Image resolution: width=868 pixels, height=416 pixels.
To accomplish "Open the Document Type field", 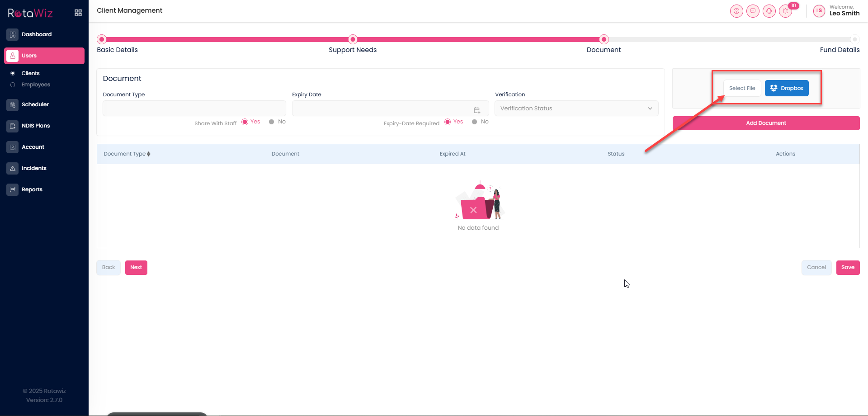I will click(x=194, y=109).
